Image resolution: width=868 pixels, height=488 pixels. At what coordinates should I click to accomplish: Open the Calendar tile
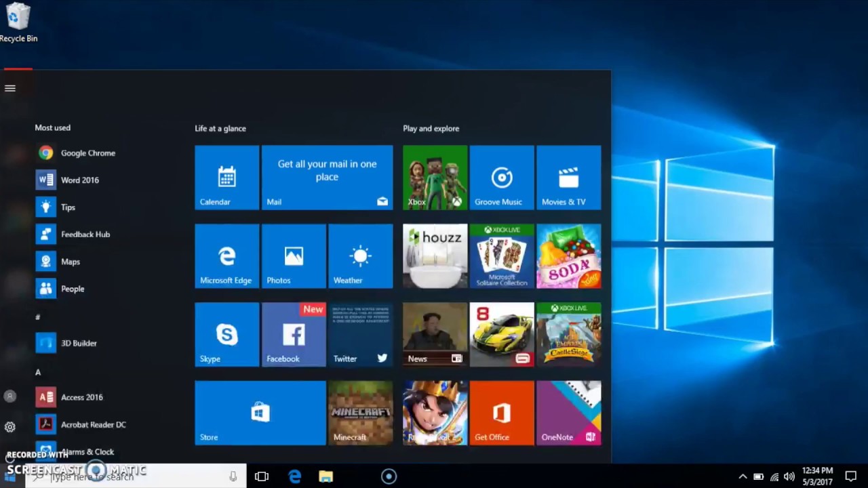(226, 178)
